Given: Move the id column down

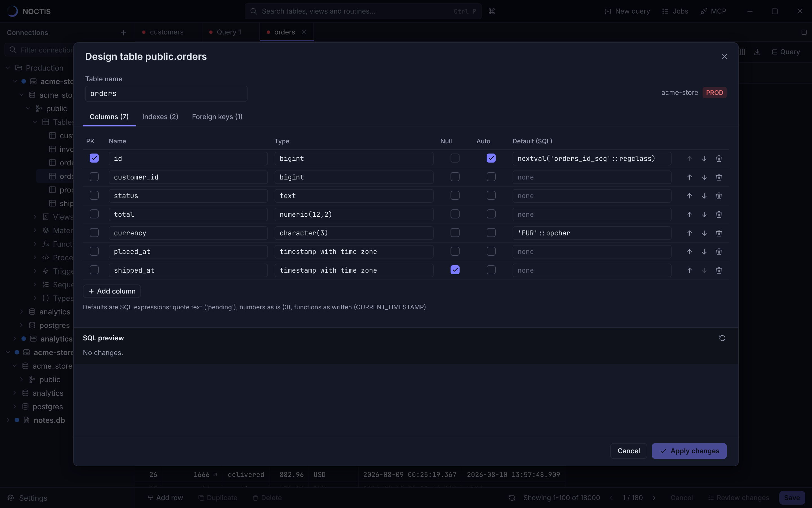Looking at the screenshot, I should tap(704, 159).
